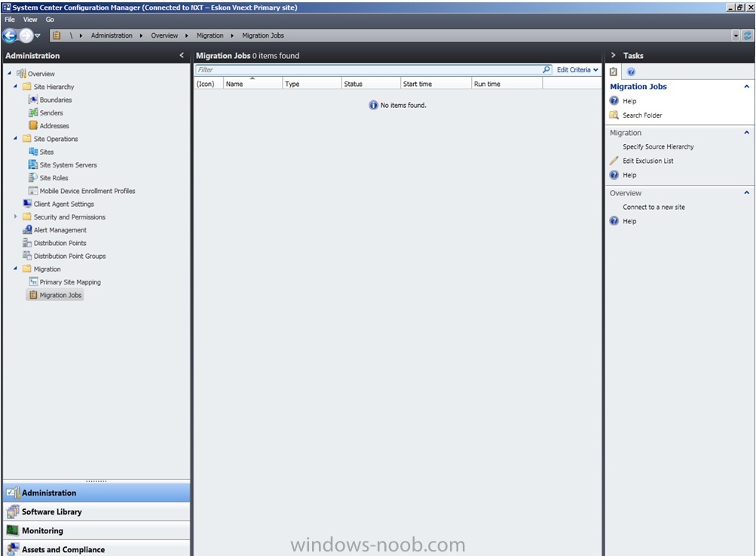Select the Senders icon
756x556 pixels.
[x=32, y=112]
